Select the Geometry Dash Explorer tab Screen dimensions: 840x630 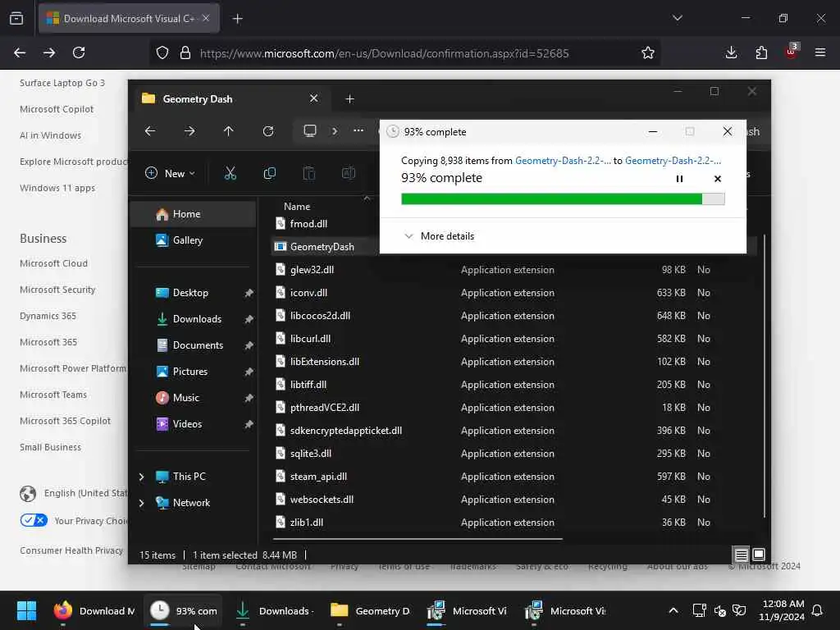click(231, 99)
